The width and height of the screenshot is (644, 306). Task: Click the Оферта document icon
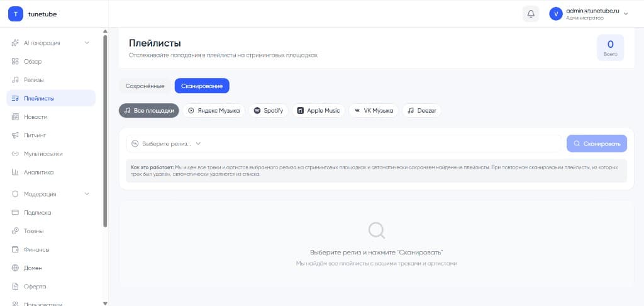(15, 286)
